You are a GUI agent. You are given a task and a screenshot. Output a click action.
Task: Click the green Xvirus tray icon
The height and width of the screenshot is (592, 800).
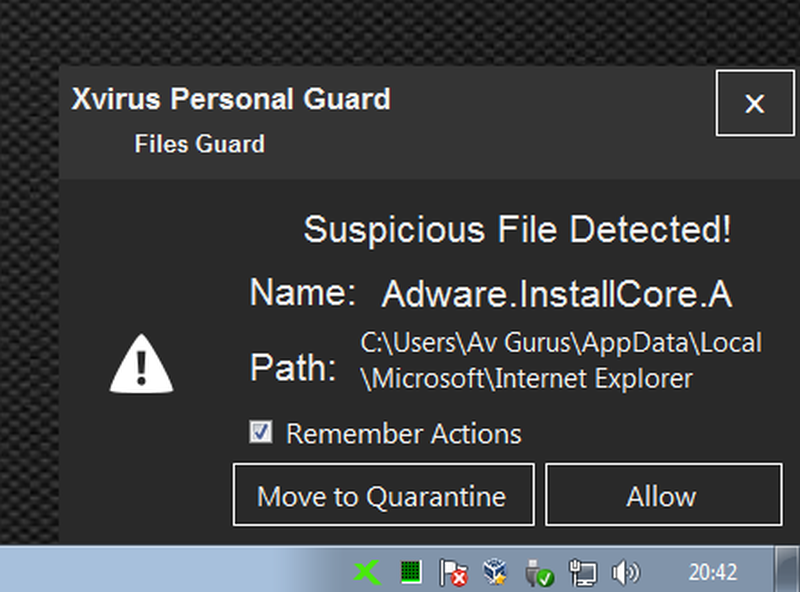368,573
